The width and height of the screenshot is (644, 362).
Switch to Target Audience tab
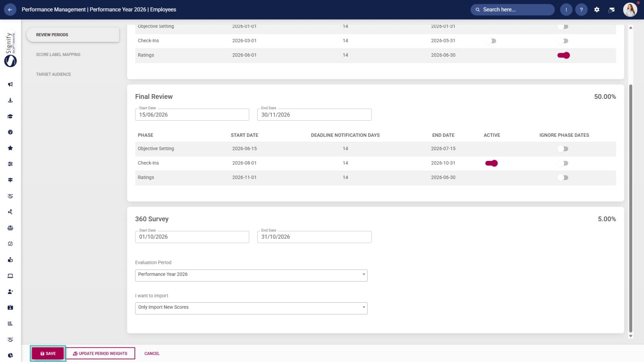click(53, 74)
